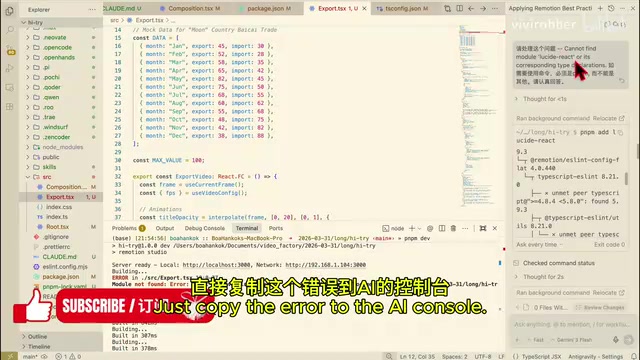Click the Review Changes button

point(601,307)
